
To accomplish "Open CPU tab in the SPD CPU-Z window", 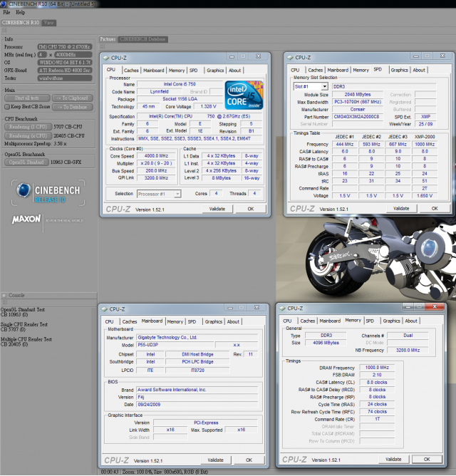I will coord(295,70).
